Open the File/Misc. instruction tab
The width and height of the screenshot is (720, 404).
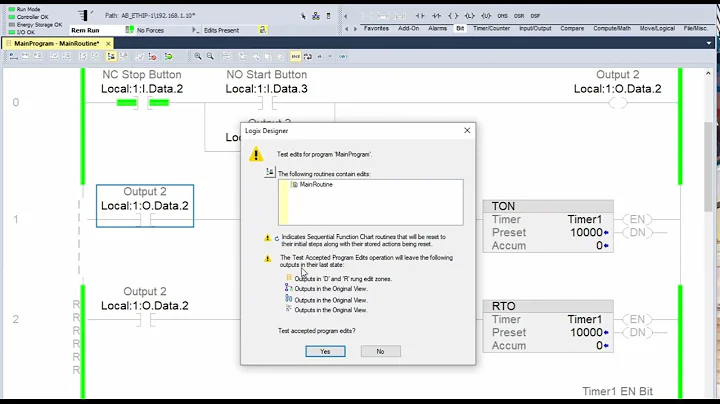(695, 28)
